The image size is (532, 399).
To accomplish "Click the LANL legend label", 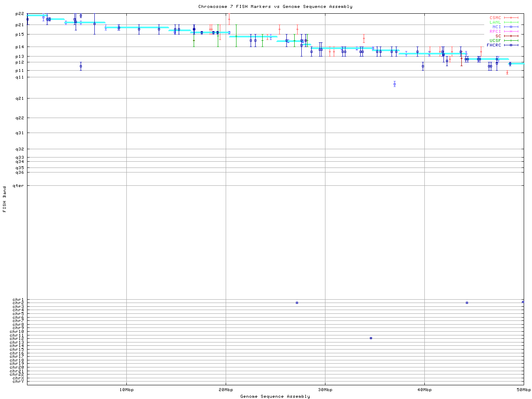I will [x=495, y=22].
